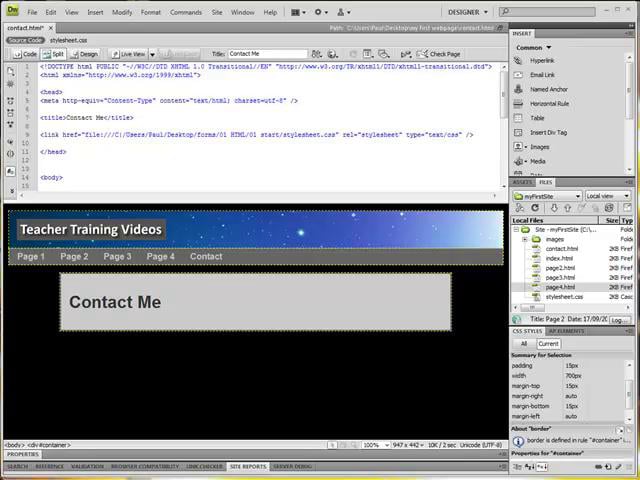The width and height of the screenshot is (640, 480).
Task: Click the Hyperlink insert icon
Action: click(518, 60)
